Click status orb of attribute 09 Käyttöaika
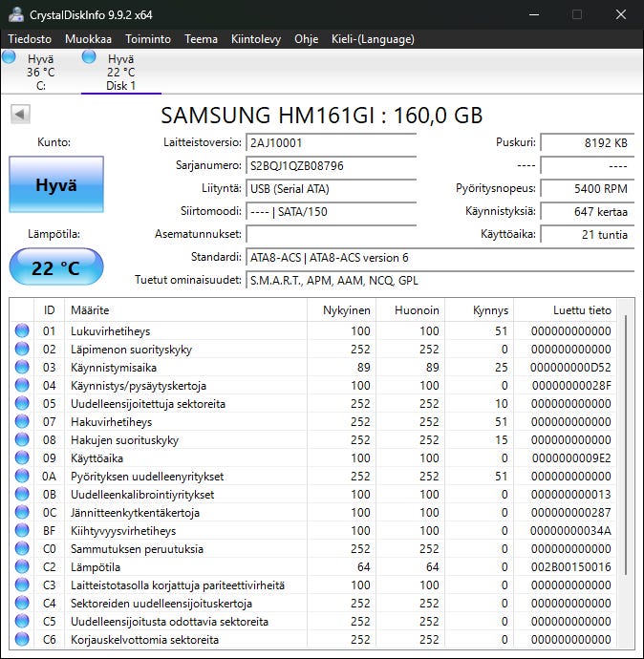644x659 pixels. pos(22,457)
